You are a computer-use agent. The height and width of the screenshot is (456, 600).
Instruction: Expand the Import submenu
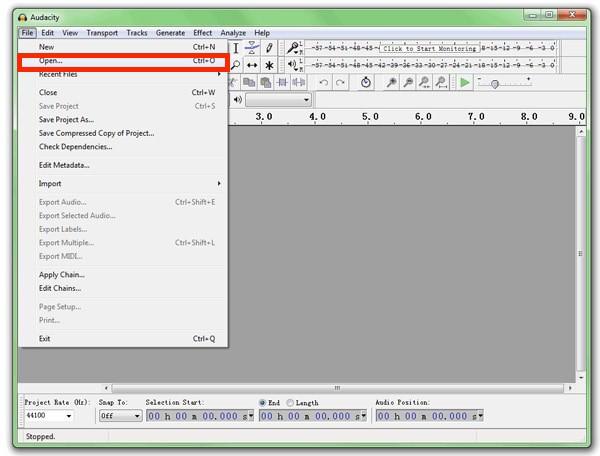point(123,184)
